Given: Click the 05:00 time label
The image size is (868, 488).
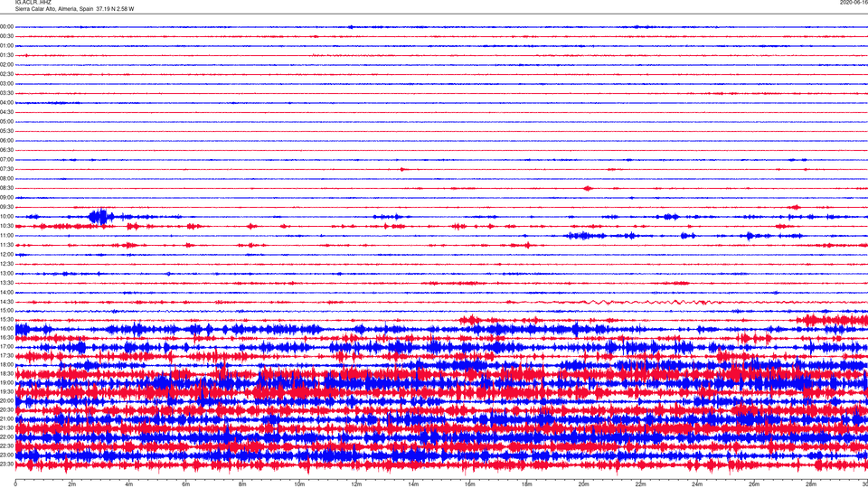Looking at the screenshot, I should coord(6,122).
